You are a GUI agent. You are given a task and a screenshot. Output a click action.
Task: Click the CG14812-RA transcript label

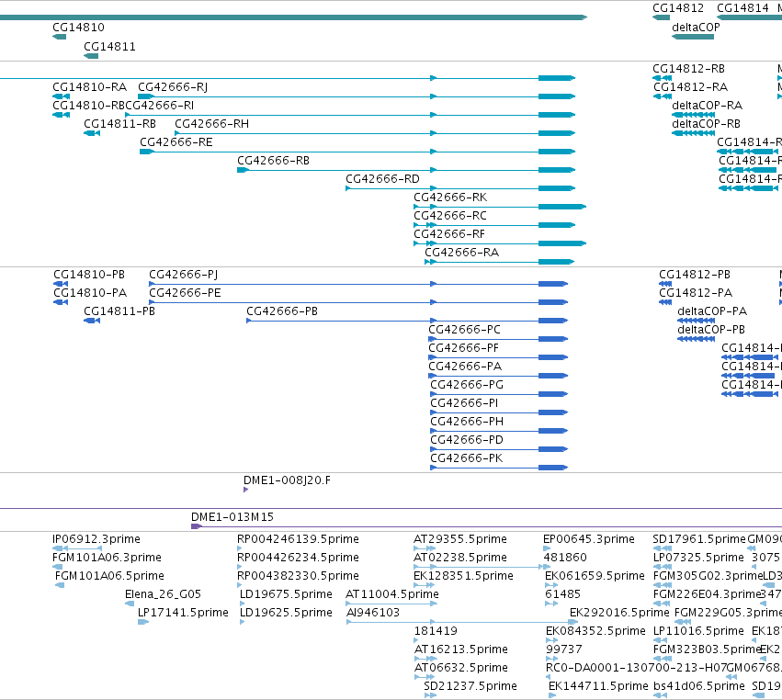pyautogui.click(x=691, y=87)
